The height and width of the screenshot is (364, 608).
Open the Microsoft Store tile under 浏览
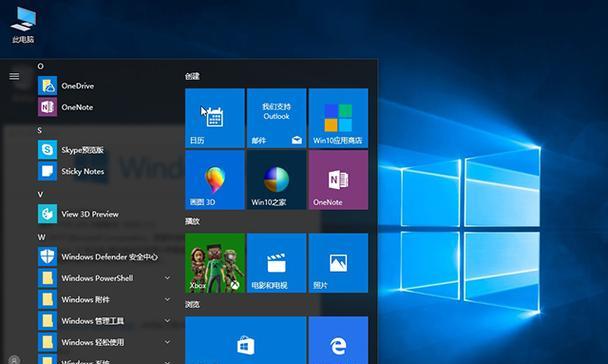tap(245, 340)
